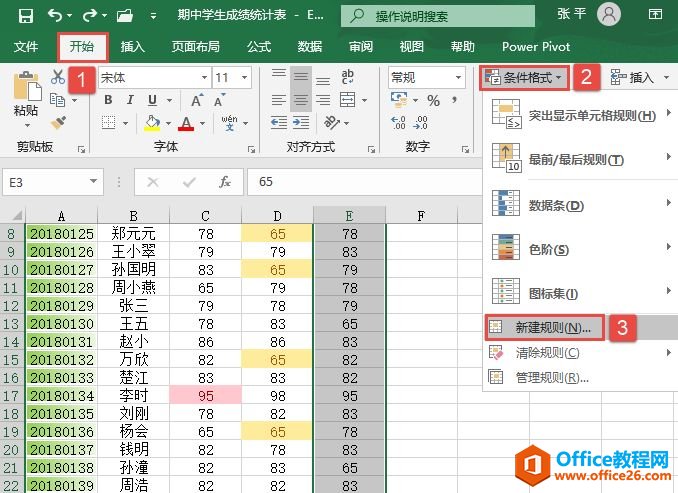Apply percent style
Screen dimensions: 678x493
tap(433, 100)
